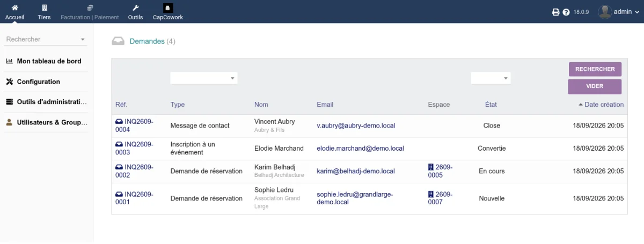The height and width of the screenshot is (244, 644).
Task: Click the Message de contact type cell
Action: pyautogui.click(x=200, y=125)
